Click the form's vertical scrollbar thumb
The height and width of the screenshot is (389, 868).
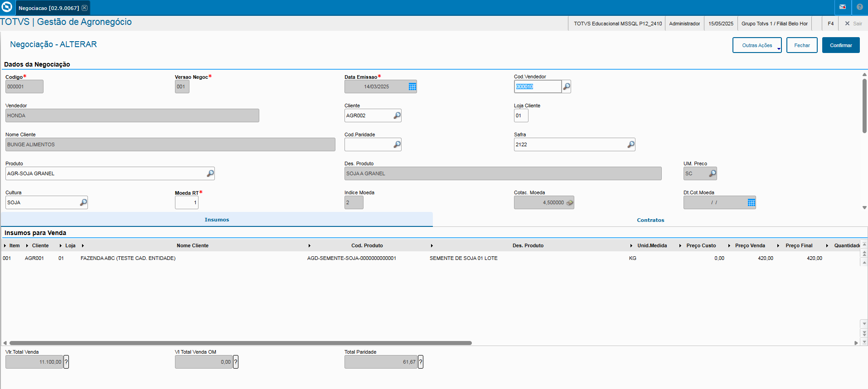(864, 106)
